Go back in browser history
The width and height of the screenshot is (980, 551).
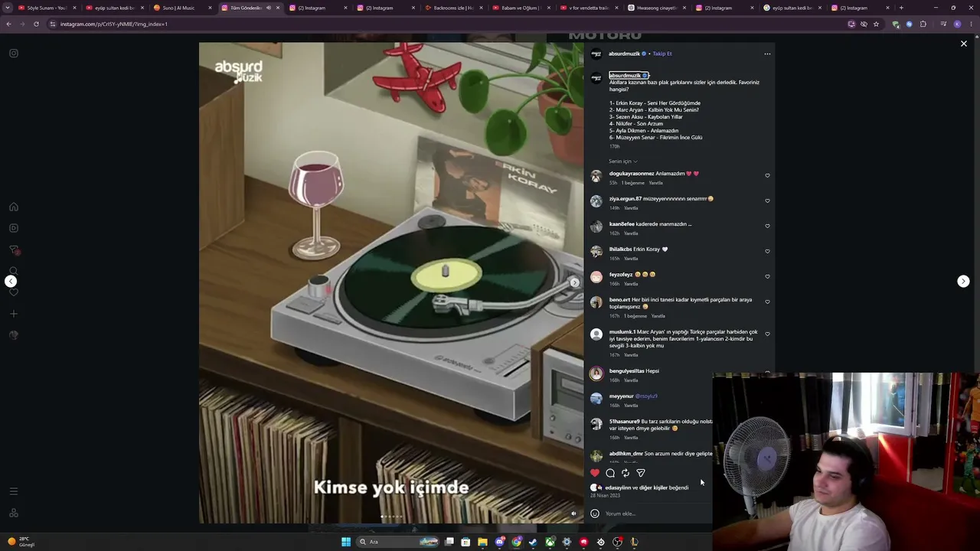click(x=8, y=24)
